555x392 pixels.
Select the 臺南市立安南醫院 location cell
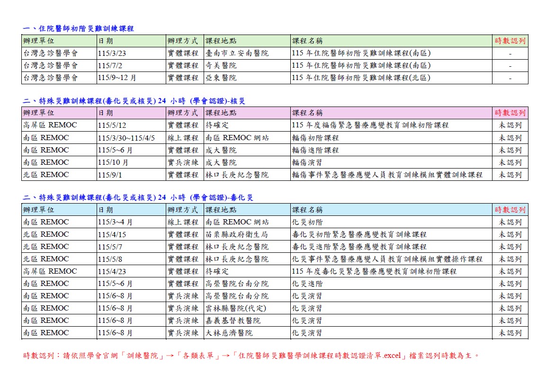point(237,53)
